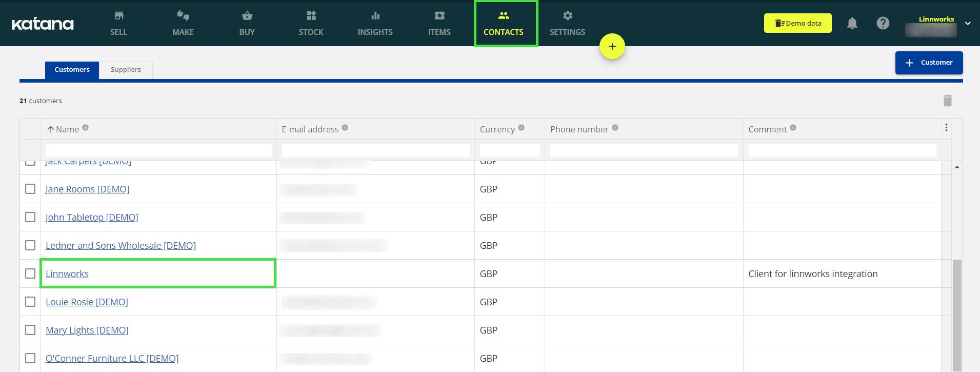Switch to the Suppliers tab
The image size is (980, 372).
126,70
